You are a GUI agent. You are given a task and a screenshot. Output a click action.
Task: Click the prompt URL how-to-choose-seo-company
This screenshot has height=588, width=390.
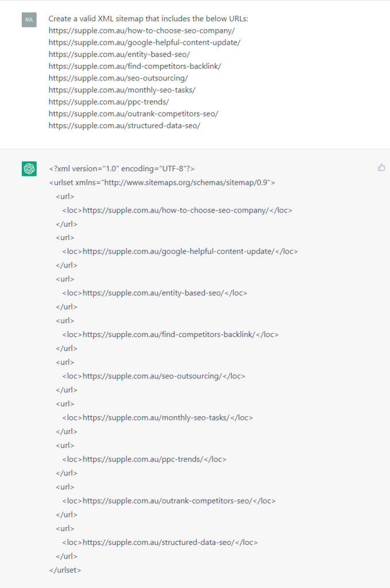click(x=142, y=31)
